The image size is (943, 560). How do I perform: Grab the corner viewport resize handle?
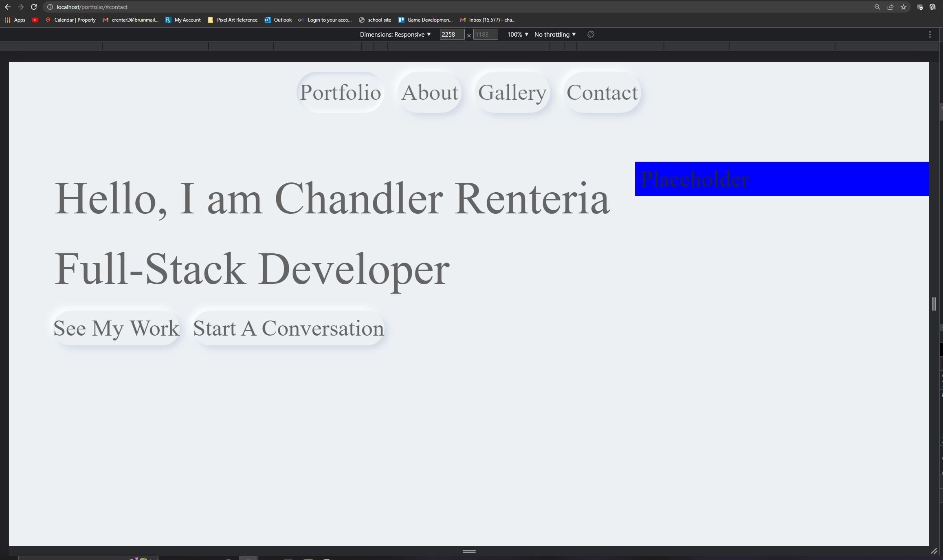tap(934, 551)
